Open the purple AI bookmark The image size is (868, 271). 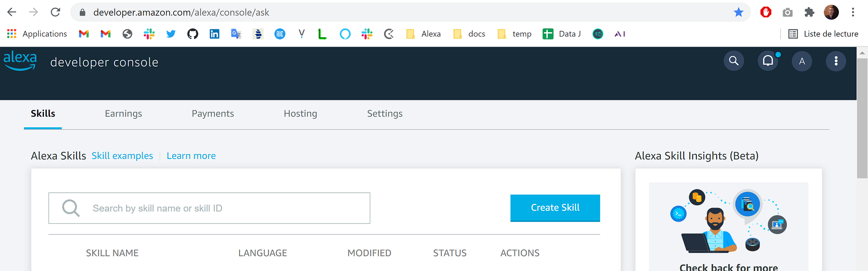tap(620, 34)
